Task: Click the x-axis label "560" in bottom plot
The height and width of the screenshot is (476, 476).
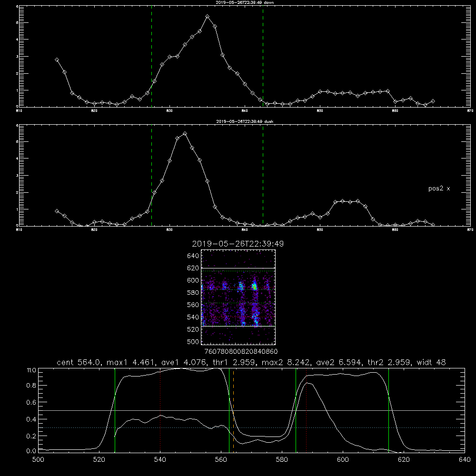Action: click(x=221, y=460)
